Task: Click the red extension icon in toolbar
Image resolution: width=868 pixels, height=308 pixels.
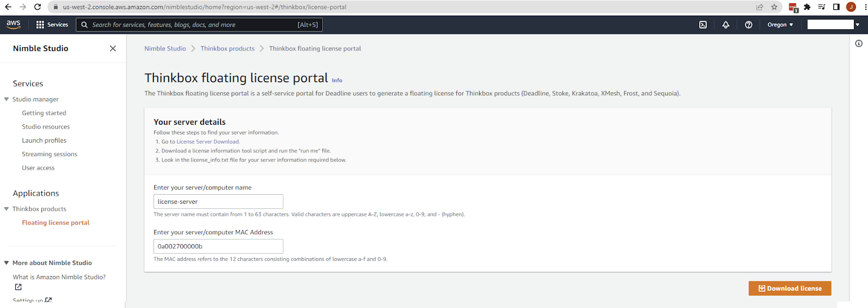Action: 793,8
